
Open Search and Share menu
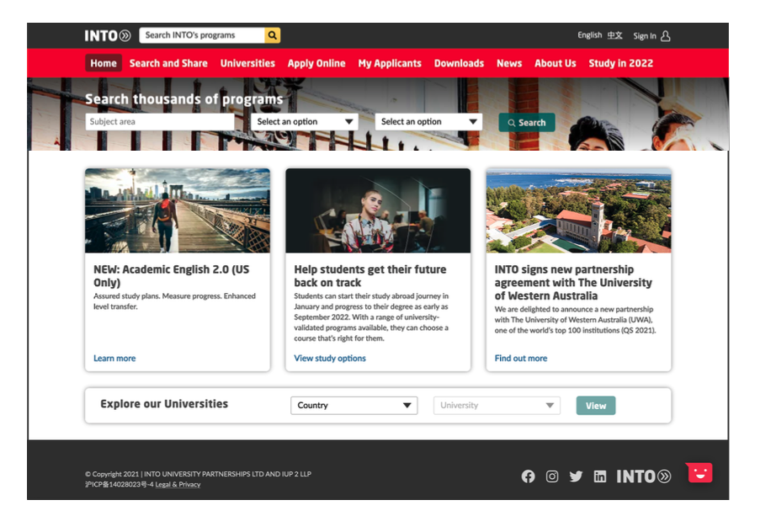click(168, 63)
